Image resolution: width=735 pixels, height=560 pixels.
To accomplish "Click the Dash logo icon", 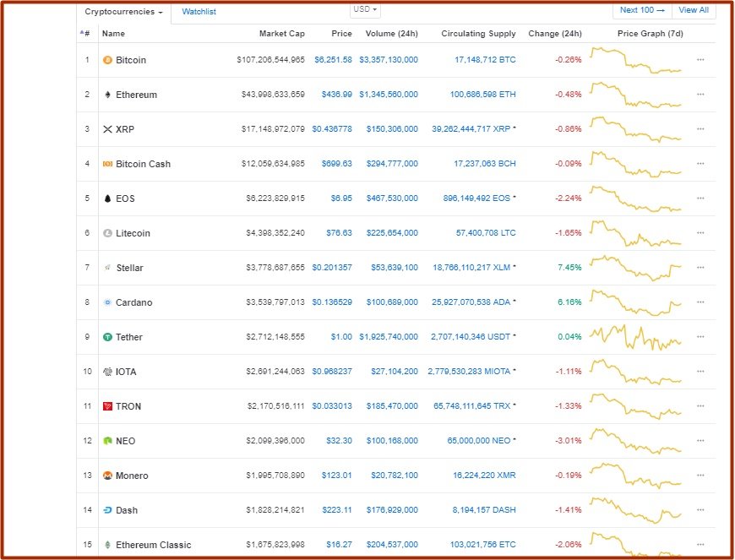I will click(x=107, y=510).
